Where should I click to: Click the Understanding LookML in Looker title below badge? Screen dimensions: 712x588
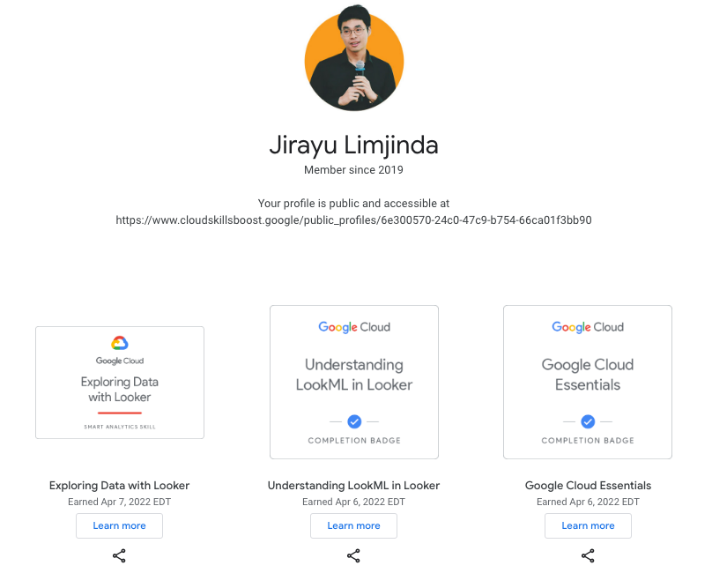[x=353, y=486]
